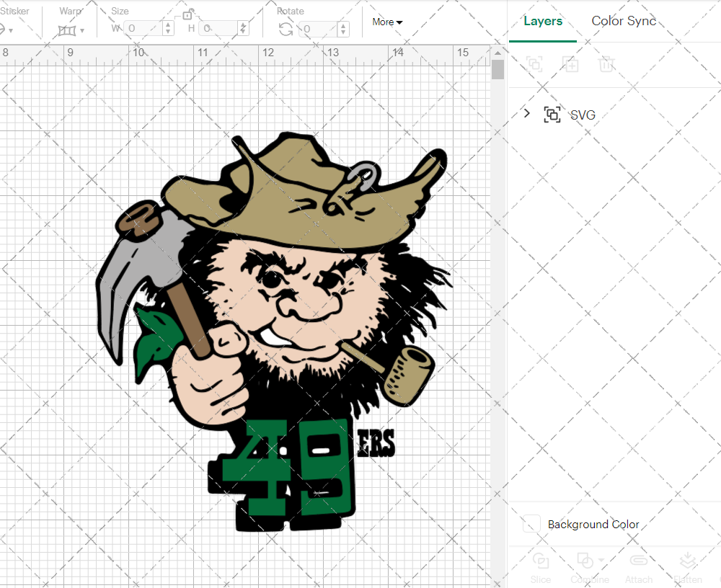Select the SVG layer name
The image size is (721, 588).
[583, 115]
